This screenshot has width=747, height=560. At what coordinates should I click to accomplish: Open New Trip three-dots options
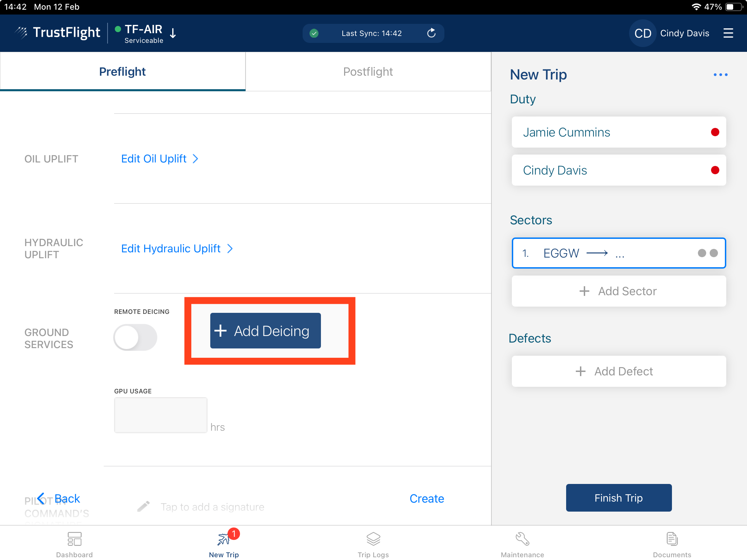pos(720,75)
